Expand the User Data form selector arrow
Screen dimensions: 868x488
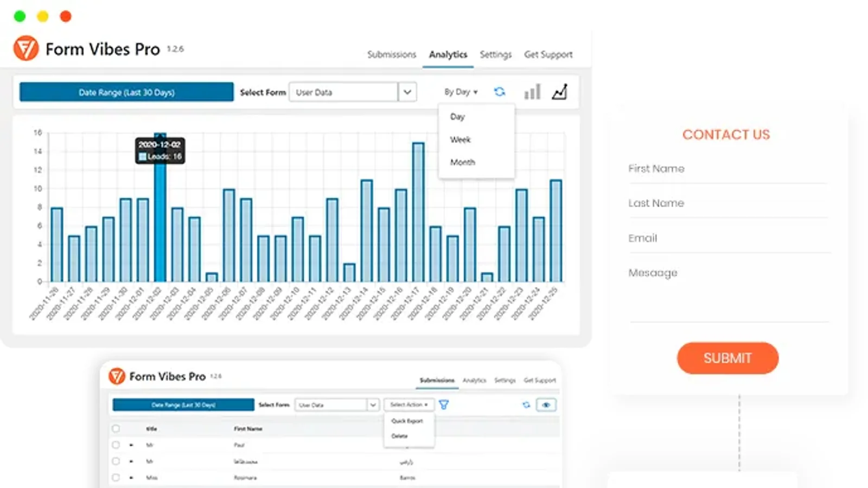407,92
